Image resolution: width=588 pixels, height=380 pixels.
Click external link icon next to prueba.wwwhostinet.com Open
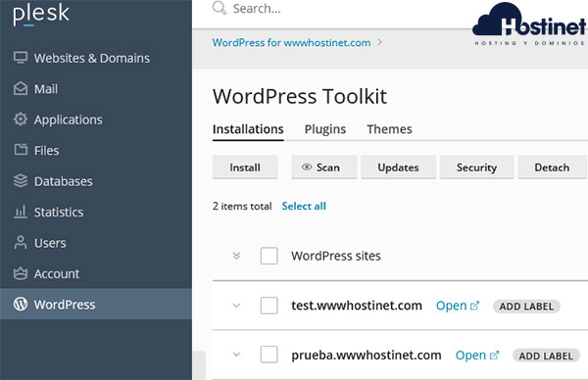[x=494, y=356]
